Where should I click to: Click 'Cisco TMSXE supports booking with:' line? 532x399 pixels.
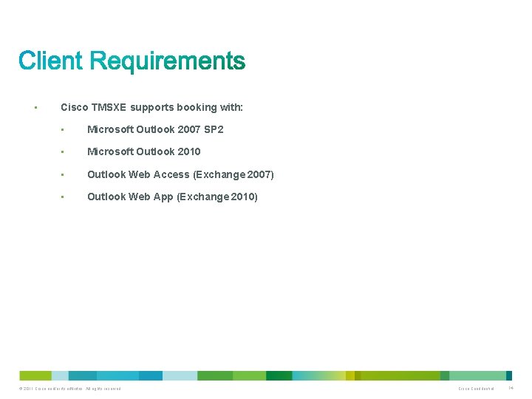151,107
